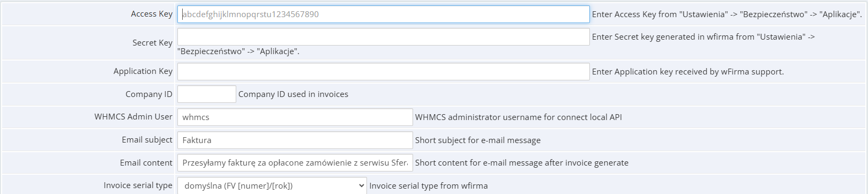This screenshot has height=194, width=868.
Task: Click the "Email content" label
Action: [x=146, y=163]
